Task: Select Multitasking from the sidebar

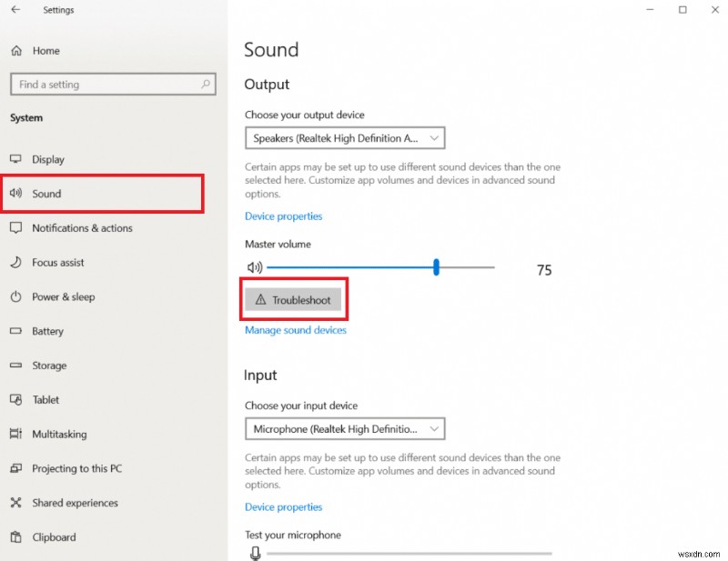Action: coord(15,435)
